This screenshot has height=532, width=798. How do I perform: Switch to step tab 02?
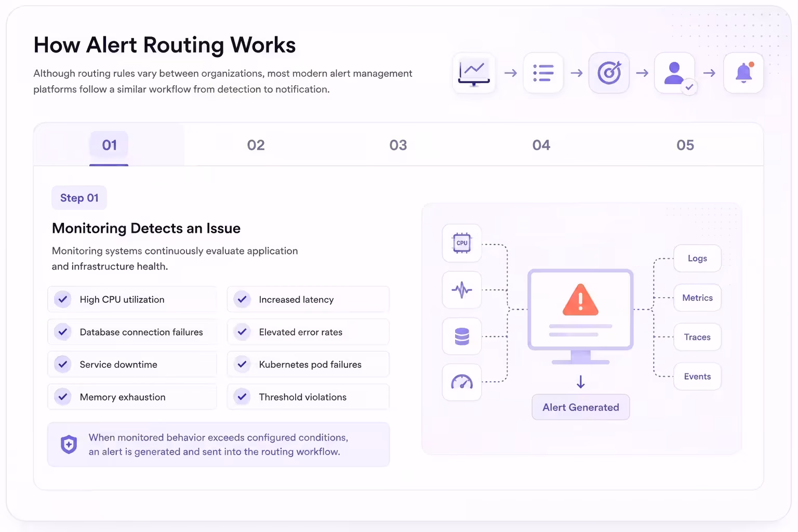[256, 145]
